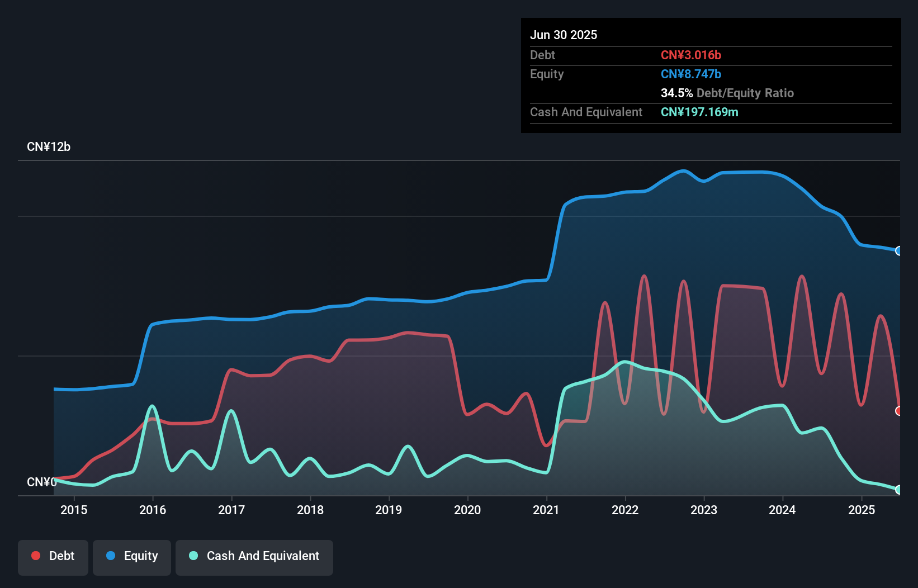Select the teal Cash endpoint marker

(899, 490)
